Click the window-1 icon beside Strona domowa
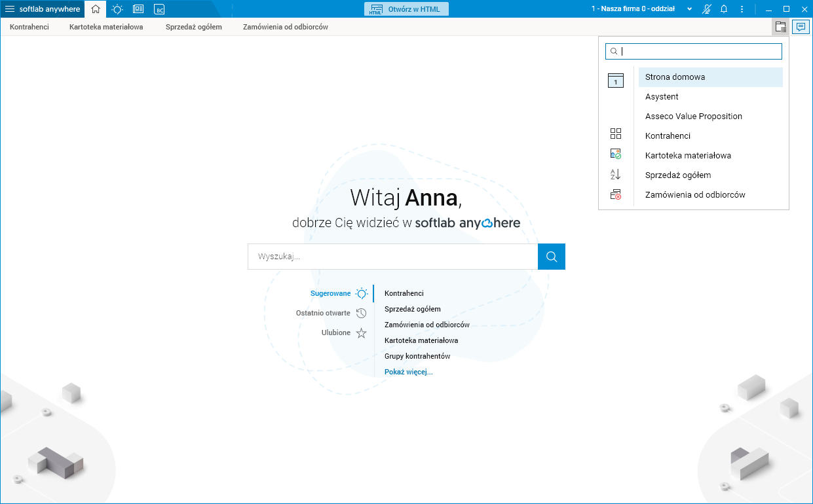The image size is (813, 504). pos(616,81)
